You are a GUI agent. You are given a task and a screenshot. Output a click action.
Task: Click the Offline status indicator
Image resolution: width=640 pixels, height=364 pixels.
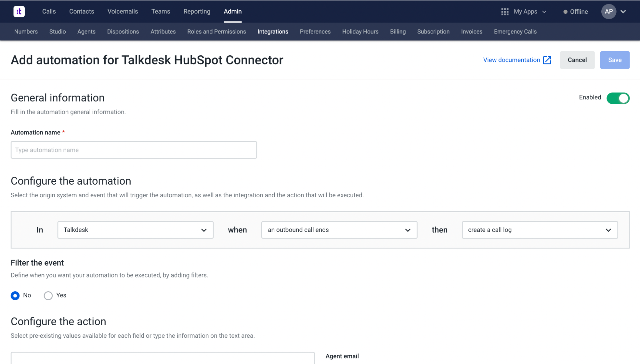(576, 12)
